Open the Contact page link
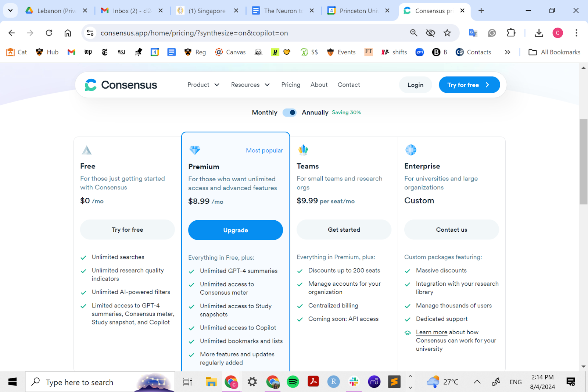 click(349, 85)
